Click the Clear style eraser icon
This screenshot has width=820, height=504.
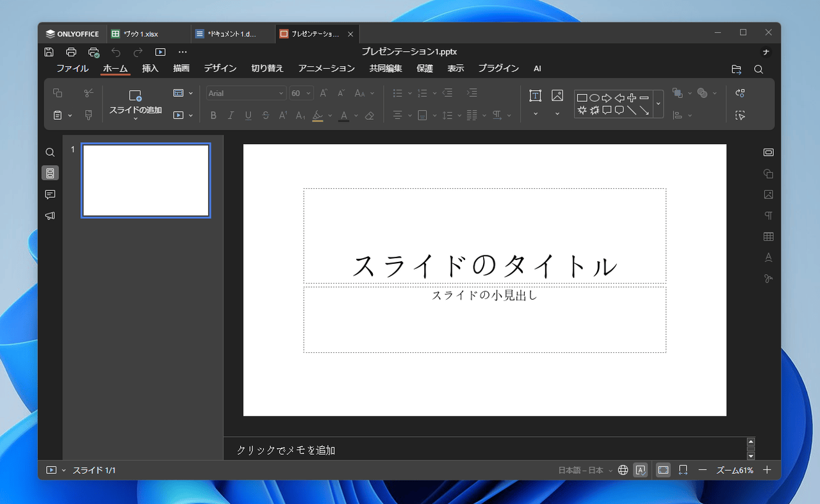[x=369, y=115]
